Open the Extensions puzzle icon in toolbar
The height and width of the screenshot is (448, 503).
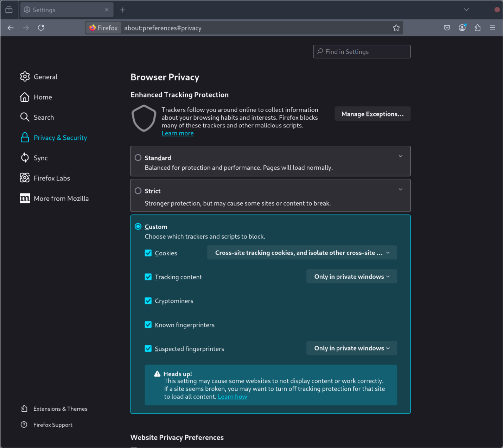[477, 28]
